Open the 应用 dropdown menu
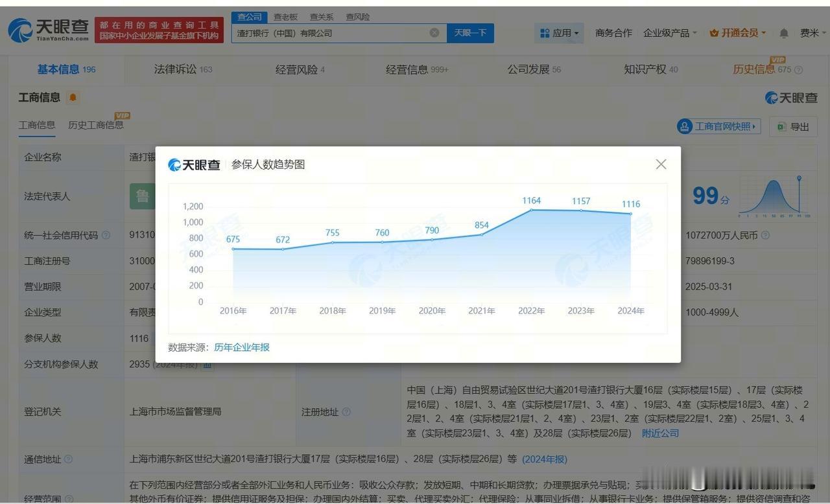Screen dimensions: 830x504 558,33
